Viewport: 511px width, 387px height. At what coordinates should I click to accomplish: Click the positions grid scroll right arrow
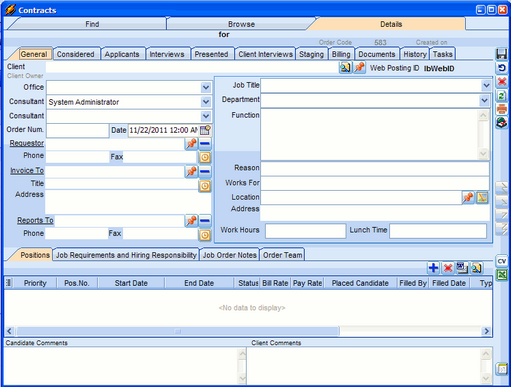(x=487, y=331)
